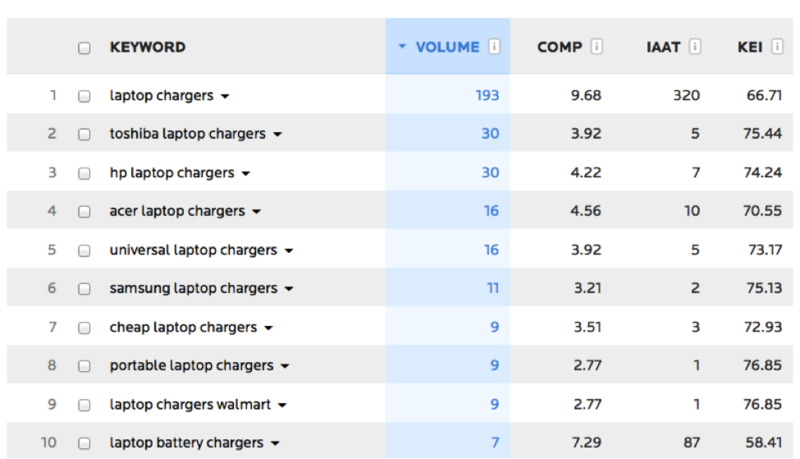Click the universal laptop chargers keyword

coord(193,250)
